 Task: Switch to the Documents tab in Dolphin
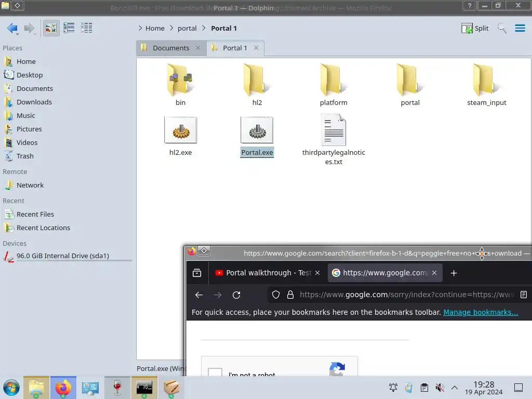[171, 48]
